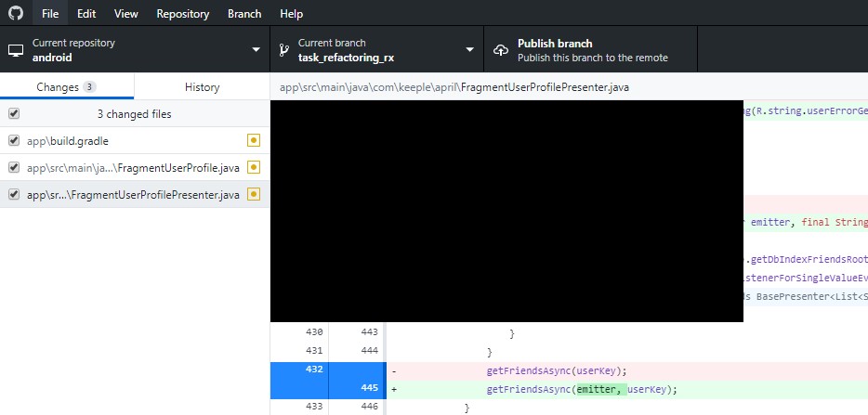Toggle the 3 changed files checkbox
This screenshot has width=868, height=415.
pos(14,113)
